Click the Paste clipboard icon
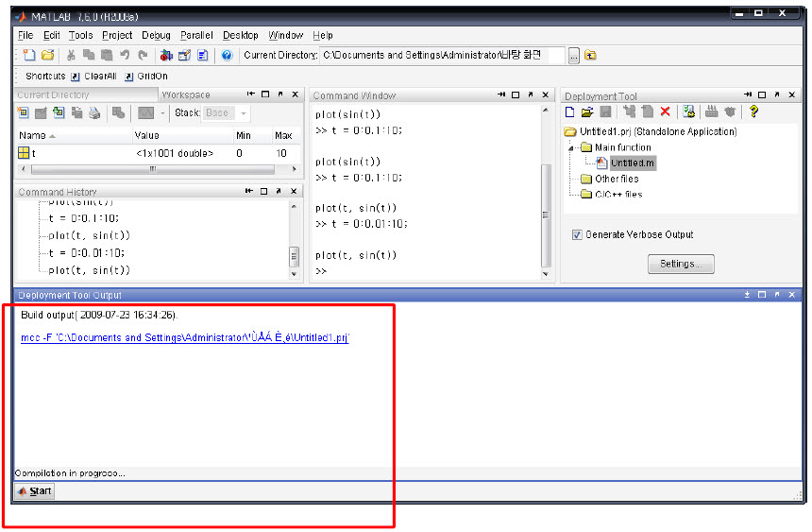 tap(107, 55)
